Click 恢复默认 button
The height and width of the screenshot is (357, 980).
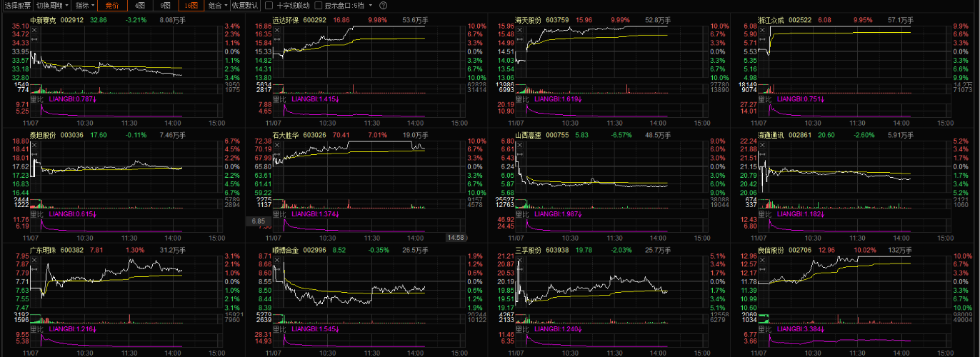point(245,5)
